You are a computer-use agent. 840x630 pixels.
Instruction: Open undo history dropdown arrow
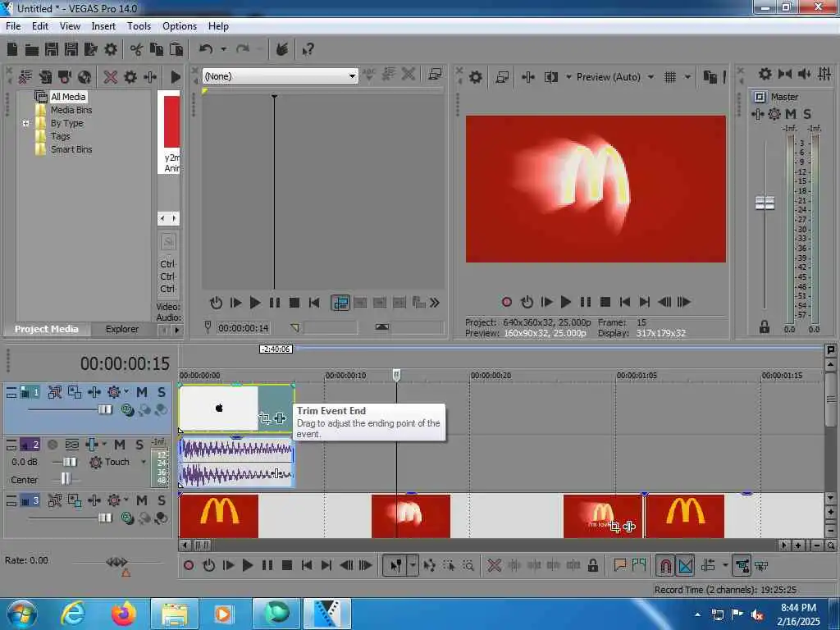click(223, 50)
